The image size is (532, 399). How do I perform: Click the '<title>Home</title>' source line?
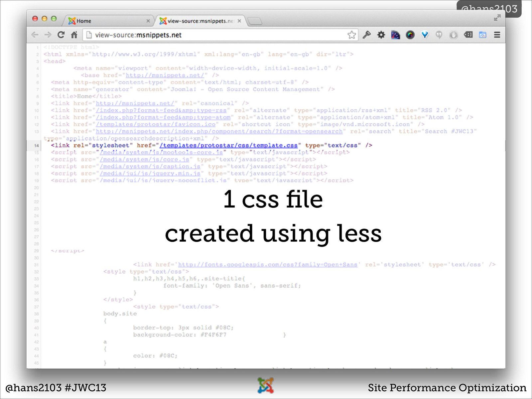click(86, 96)
